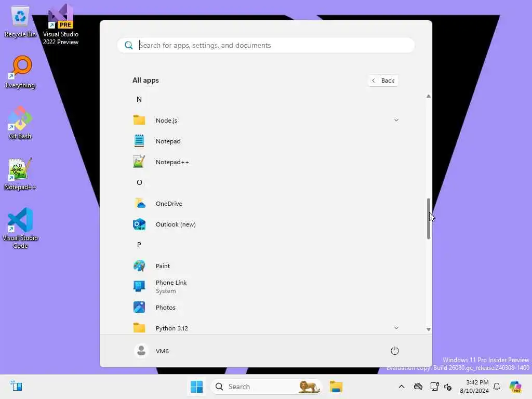
Task: Click the magnifier icon in Start search
Action: (129, 45)
